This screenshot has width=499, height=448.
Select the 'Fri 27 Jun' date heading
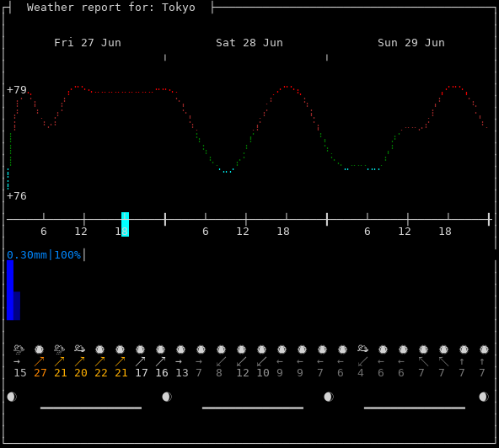[x=88, y=43]
